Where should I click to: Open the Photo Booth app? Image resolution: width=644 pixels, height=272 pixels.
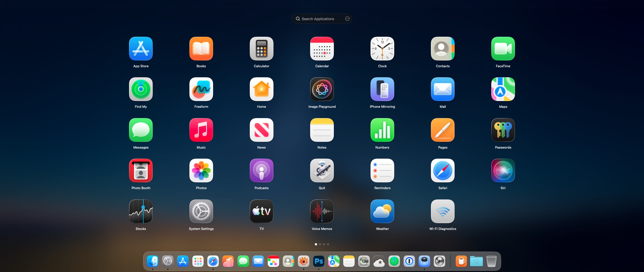(141, 171)
